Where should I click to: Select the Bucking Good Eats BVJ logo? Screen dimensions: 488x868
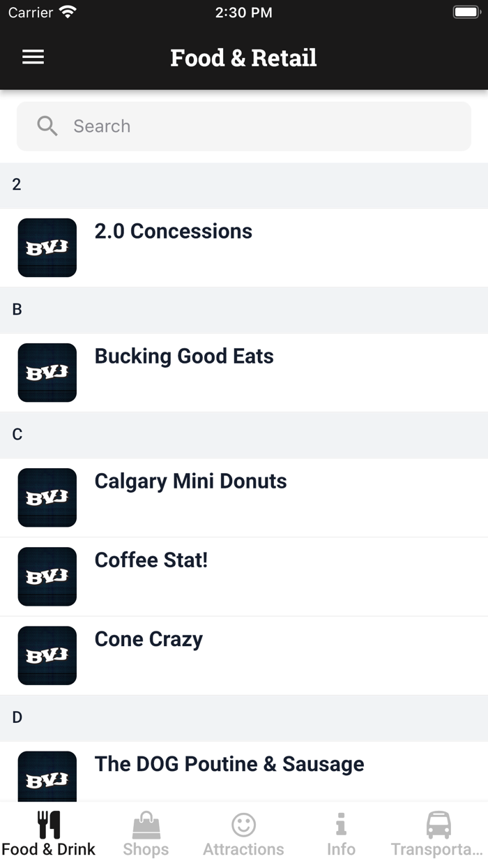47,372
